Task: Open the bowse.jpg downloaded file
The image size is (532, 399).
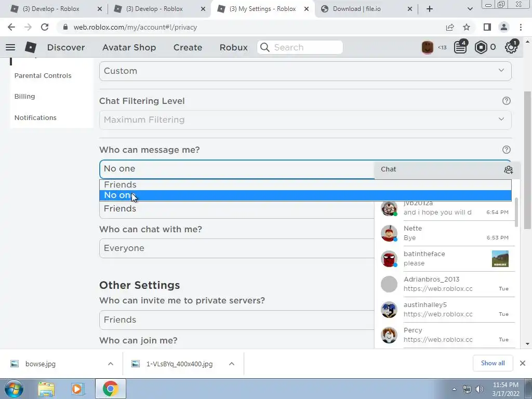Action: (41, 364)
